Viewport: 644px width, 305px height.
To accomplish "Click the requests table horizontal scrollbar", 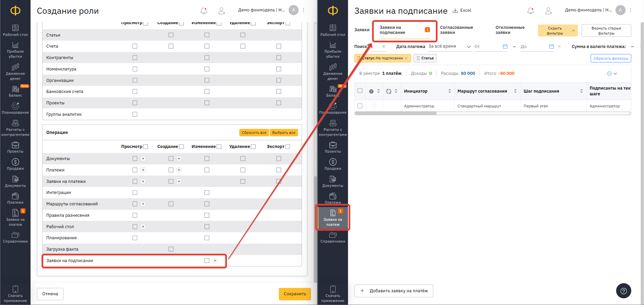I will 396,113.
